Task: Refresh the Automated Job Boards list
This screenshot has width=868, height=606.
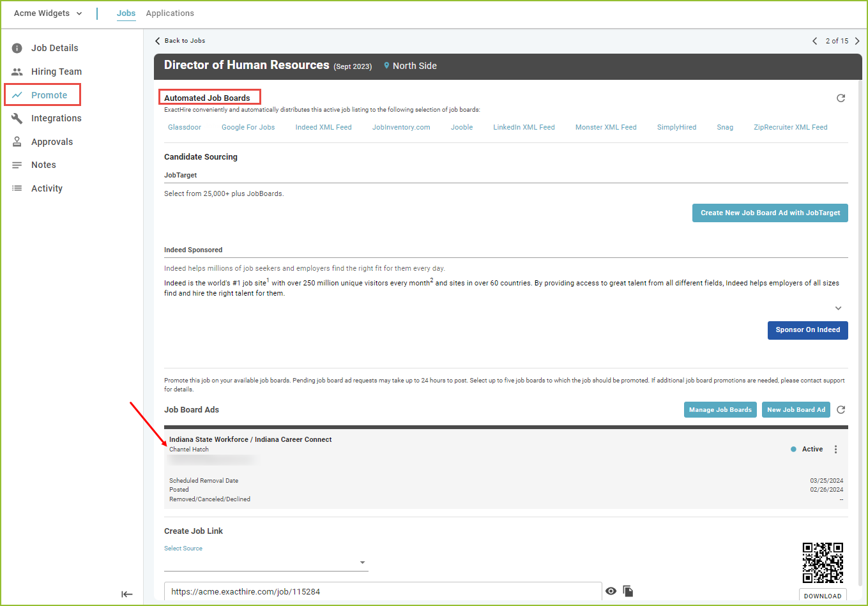Action: 841,98
